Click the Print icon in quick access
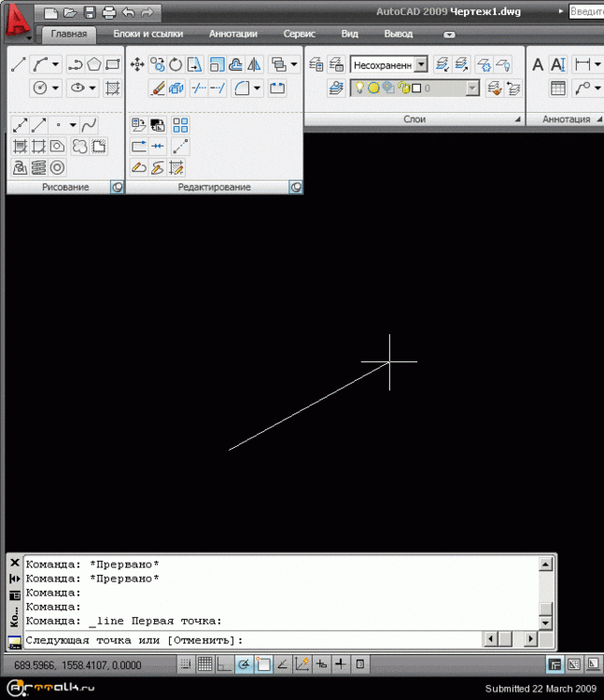The image size is (604, 700). click(x=109, y=12)
